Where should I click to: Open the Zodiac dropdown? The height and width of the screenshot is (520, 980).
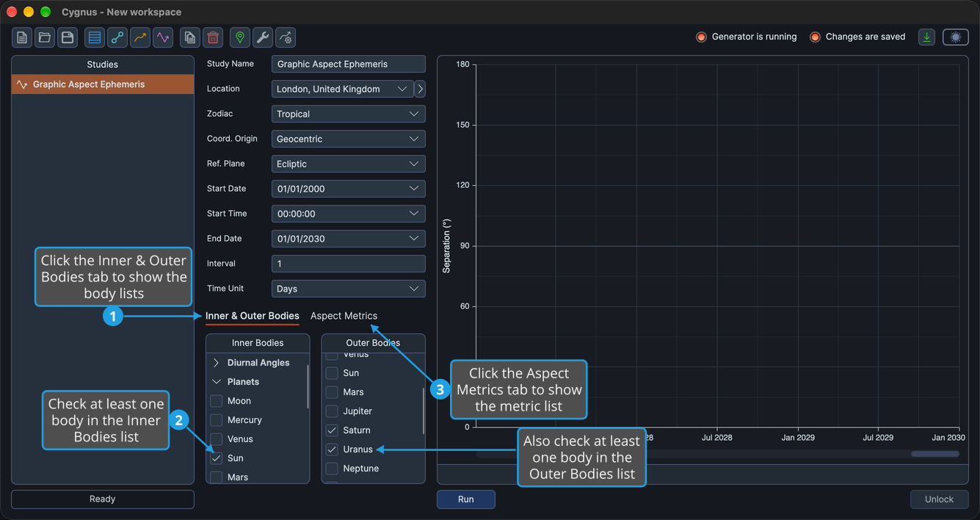[349, 114]
